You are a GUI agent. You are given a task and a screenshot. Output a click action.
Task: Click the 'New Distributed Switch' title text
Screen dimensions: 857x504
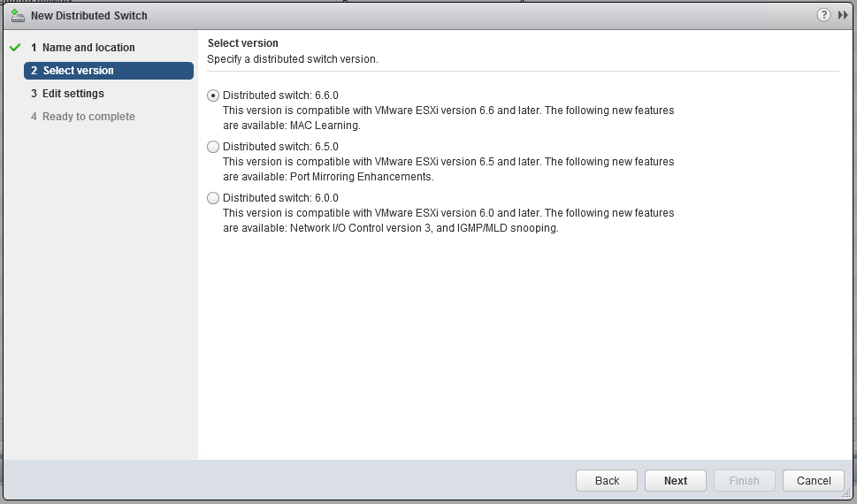tap(89, 16)
